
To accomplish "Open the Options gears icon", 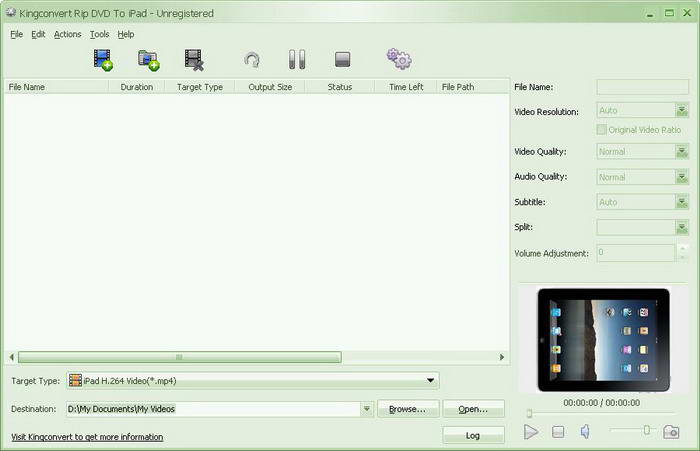I will pyautogui.click(x=399, y=59).
